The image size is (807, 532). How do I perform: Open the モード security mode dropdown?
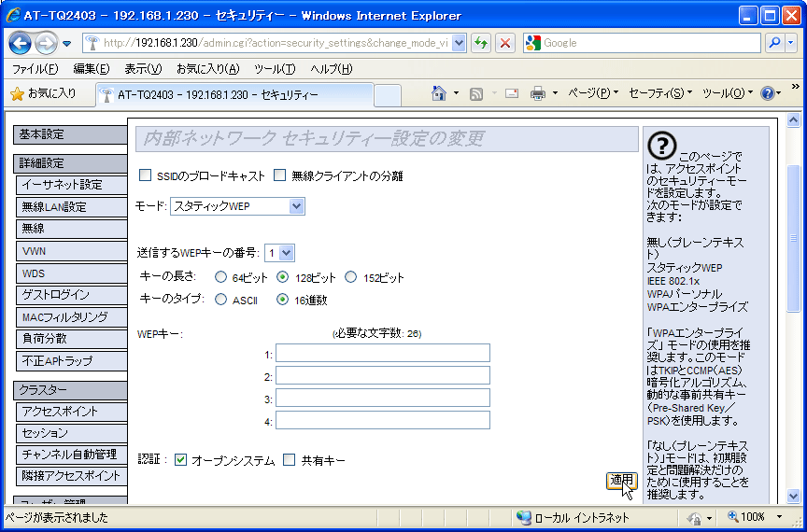pos(237,206)
